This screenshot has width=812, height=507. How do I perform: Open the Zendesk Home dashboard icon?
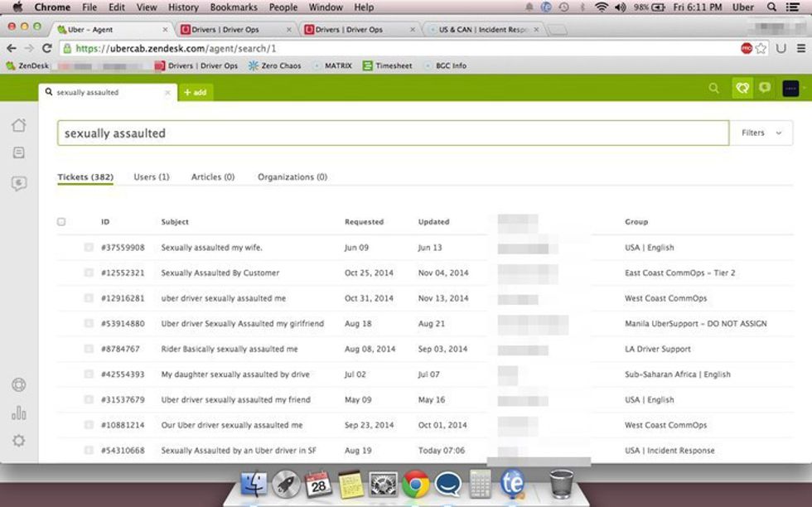[x=18, y=125]
